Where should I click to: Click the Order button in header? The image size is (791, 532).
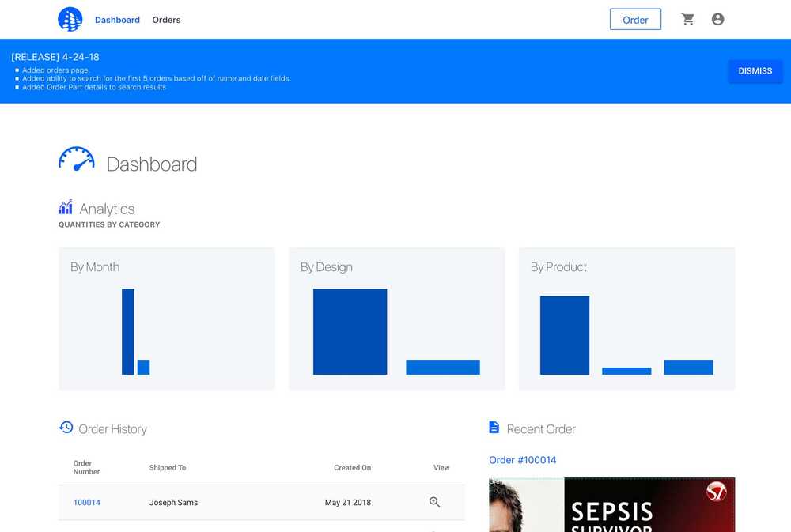[635, 20]
